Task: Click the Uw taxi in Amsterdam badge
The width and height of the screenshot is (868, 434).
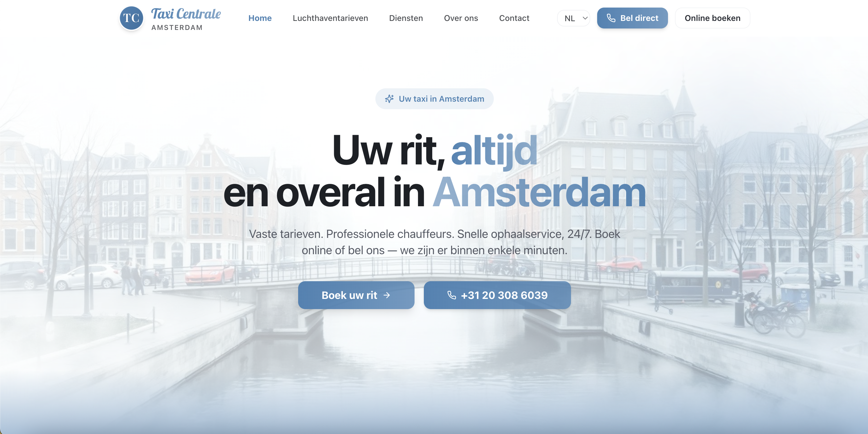Action: click(x=441, y=99)
